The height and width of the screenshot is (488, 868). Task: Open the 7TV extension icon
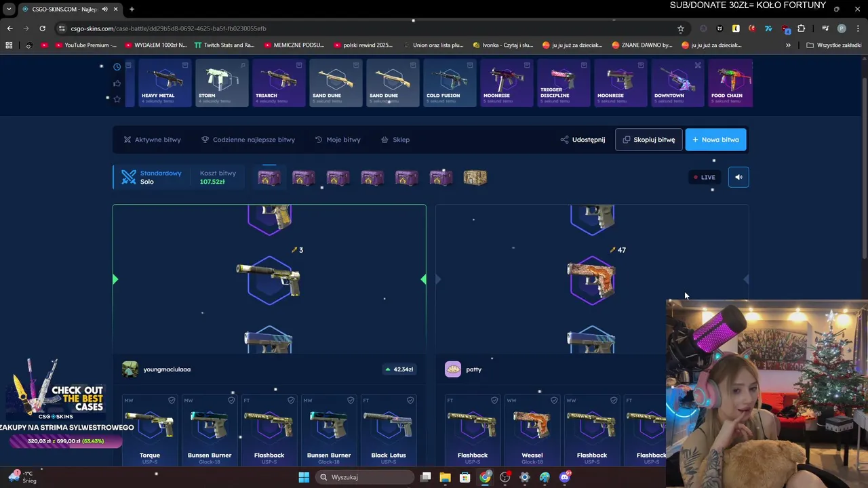tap(768, 28)
